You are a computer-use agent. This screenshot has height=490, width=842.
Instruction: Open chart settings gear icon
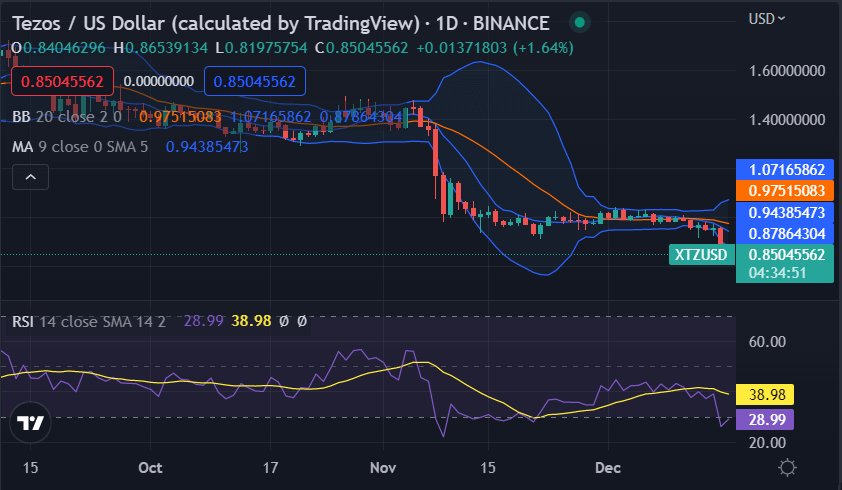787,467
